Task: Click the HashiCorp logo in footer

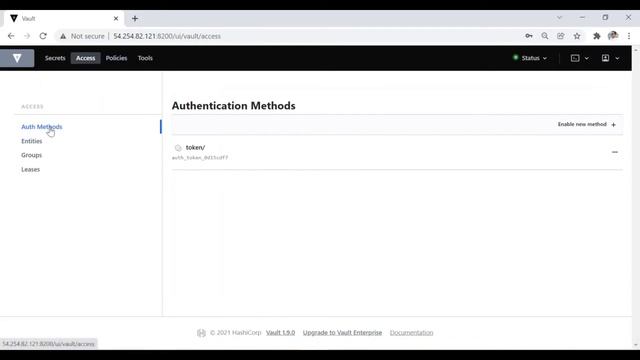Action: 201,333
